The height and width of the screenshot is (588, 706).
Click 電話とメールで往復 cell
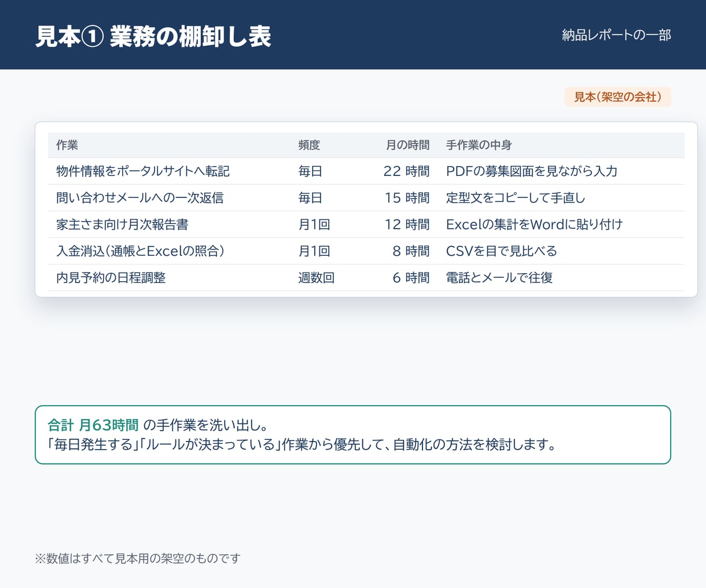(499, 278)
